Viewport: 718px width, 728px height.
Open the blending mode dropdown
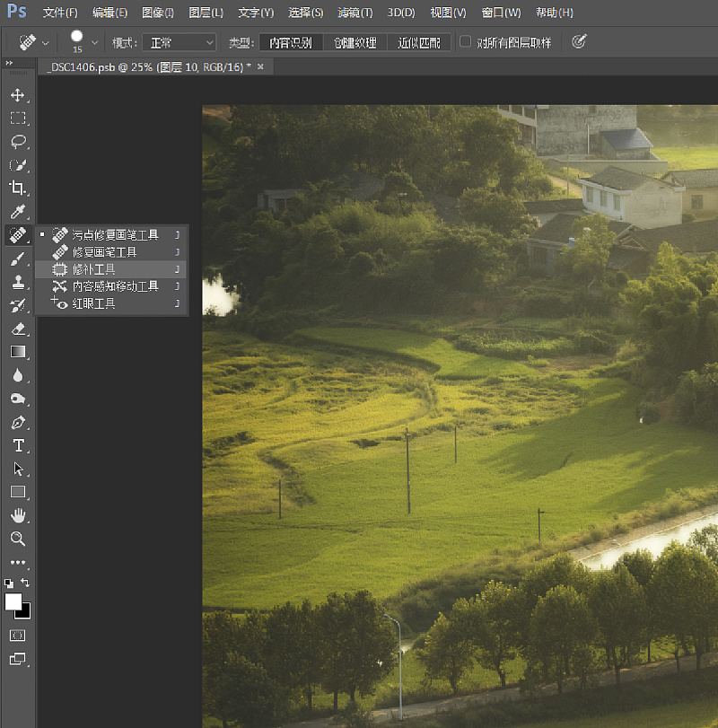(x=179, y=43)
